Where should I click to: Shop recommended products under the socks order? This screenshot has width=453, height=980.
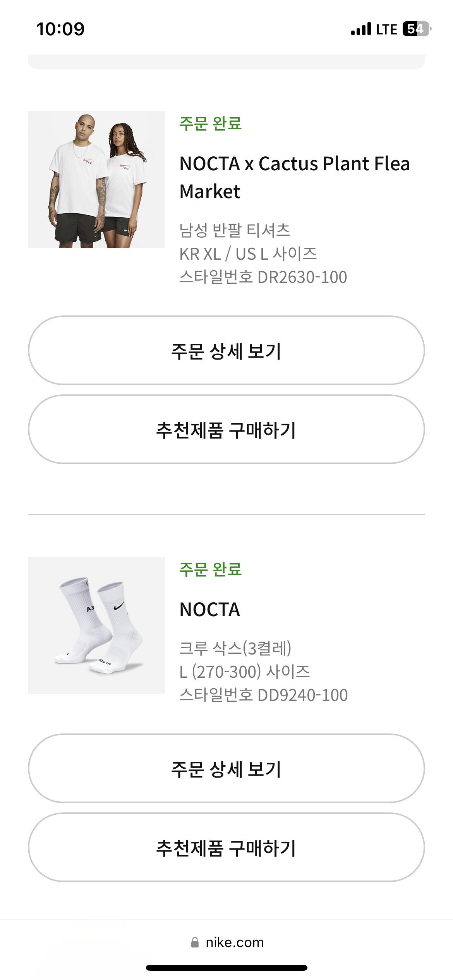226,848
